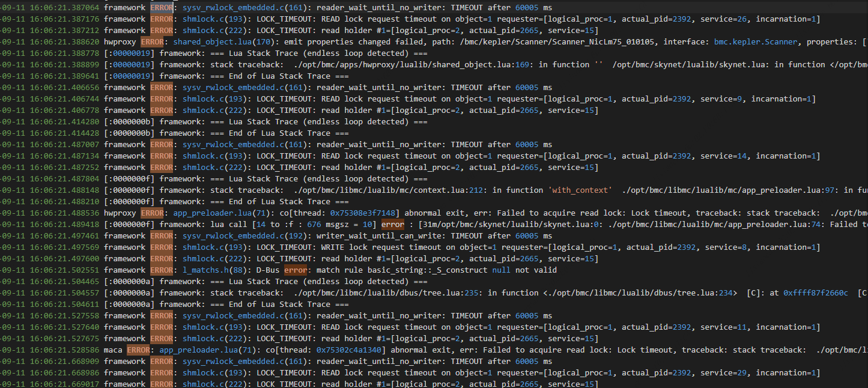
Task: Select the value 'service=26' in the log
Action: 723,19
